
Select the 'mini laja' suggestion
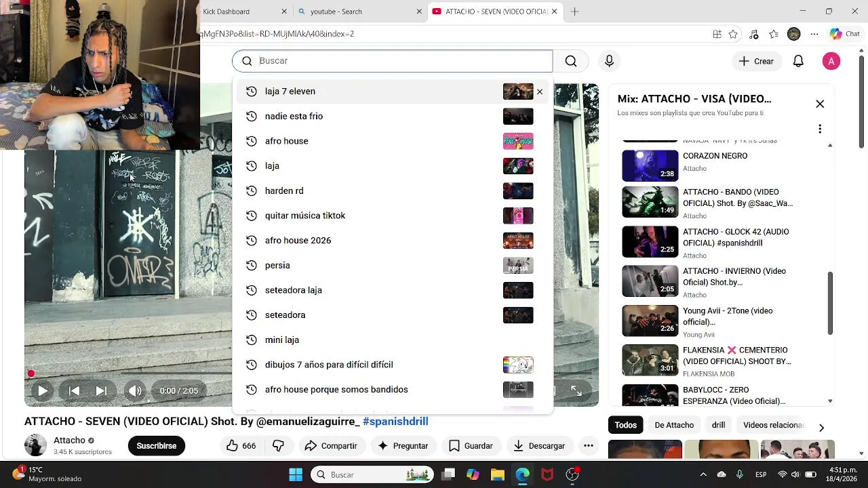tap(393, 340)
